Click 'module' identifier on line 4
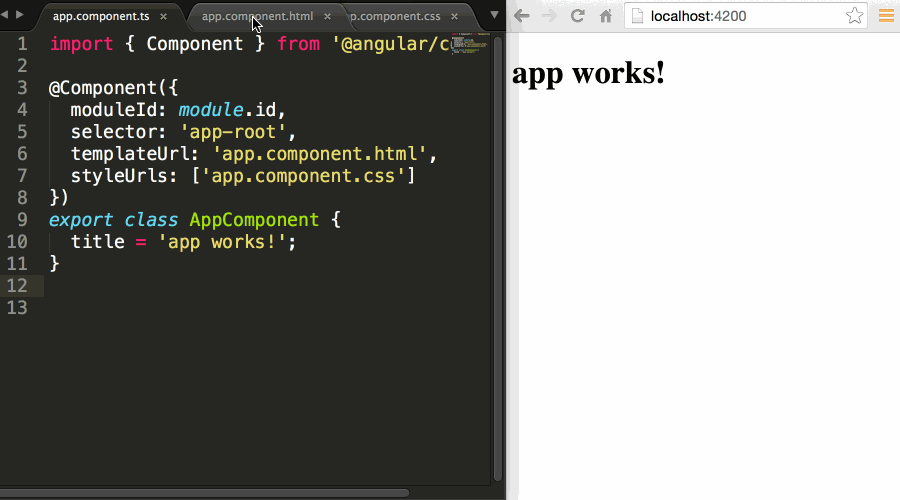 (211, 110)
